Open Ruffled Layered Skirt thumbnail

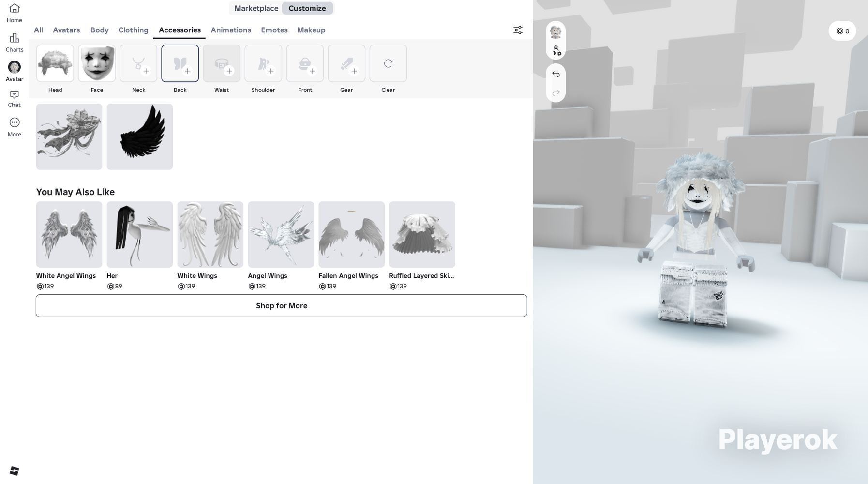422,234
